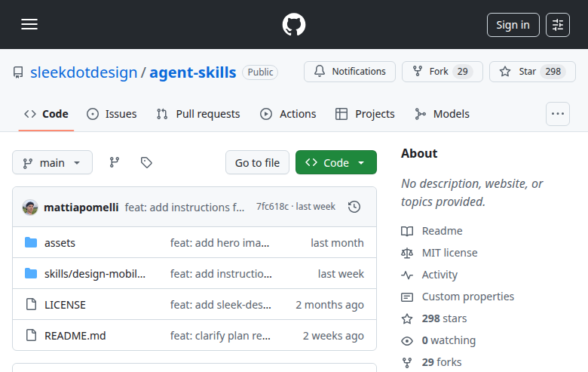588x372 pixels.
Task: Open the README.md file
Action: coord(75,336)
